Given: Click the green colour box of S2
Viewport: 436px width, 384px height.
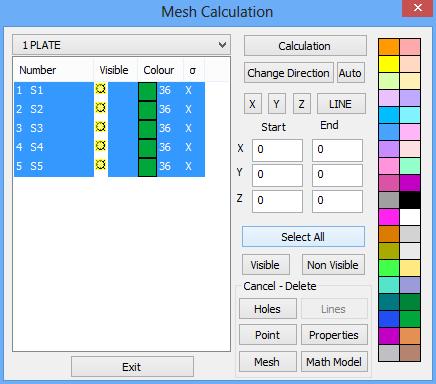Looking at the screenshot, I should (147, 110).
